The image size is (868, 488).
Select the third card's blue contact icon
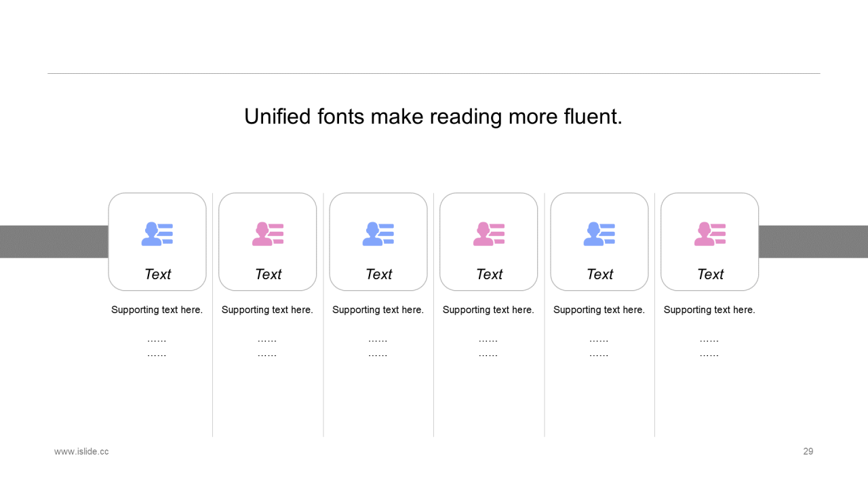pos(378,234)
